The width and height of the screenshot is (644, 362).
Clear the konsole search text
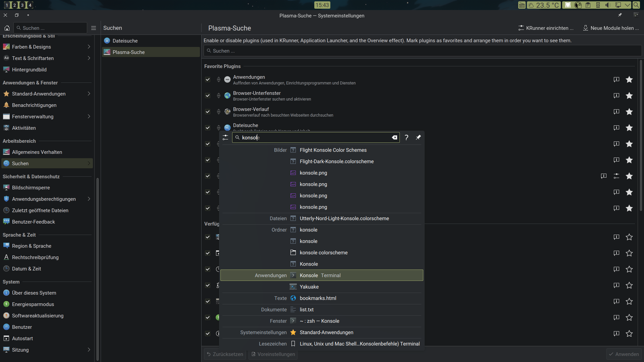tap(394, 137)
